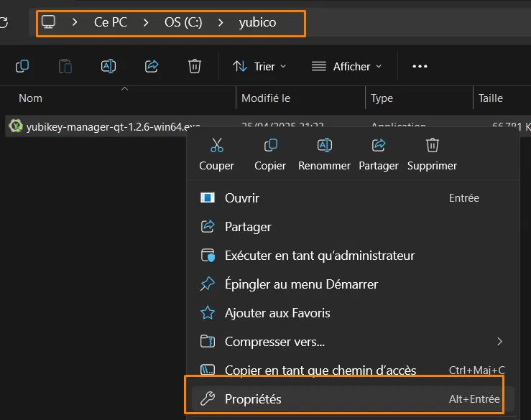The width and height of the screenshot is (531, 420).
Task: Expand the chevron after the monitor icon
Action: pos(75,22)
